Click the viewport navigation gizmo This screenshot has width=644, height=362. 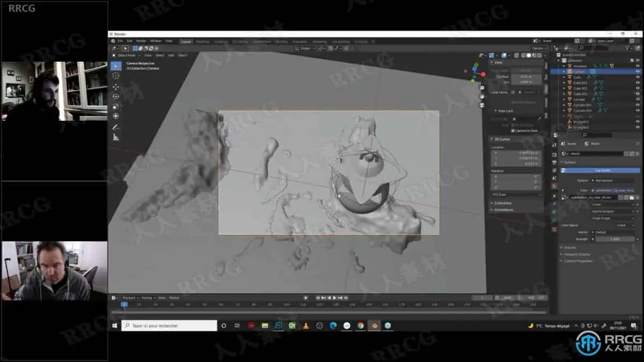tap(475, 72)
